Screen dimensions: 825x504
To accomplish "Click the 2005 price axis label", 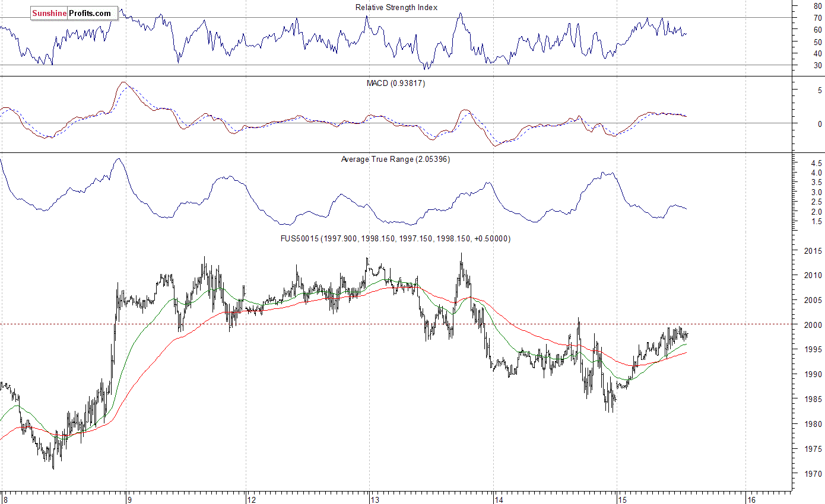I will (x=814, y=301).
